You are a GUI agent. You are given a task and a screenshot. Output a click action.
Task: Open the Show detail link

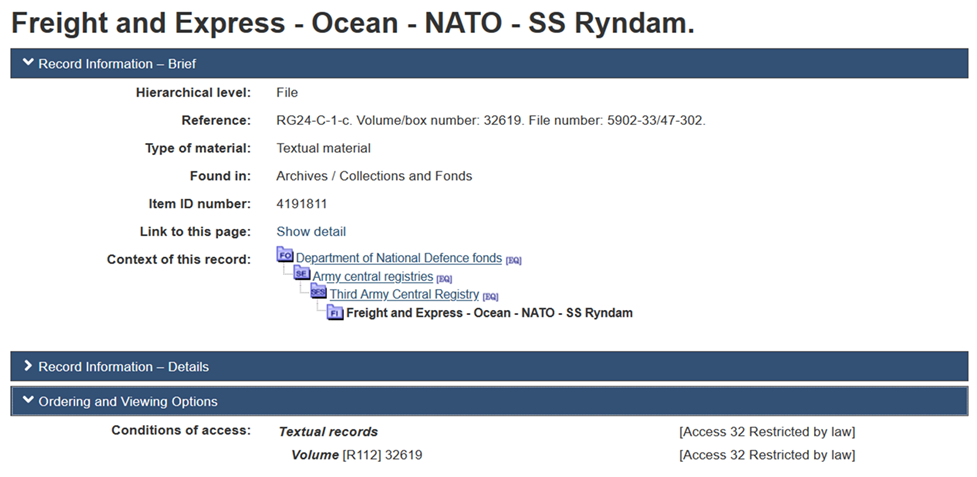pyautogui.click(x=311, y=232)
